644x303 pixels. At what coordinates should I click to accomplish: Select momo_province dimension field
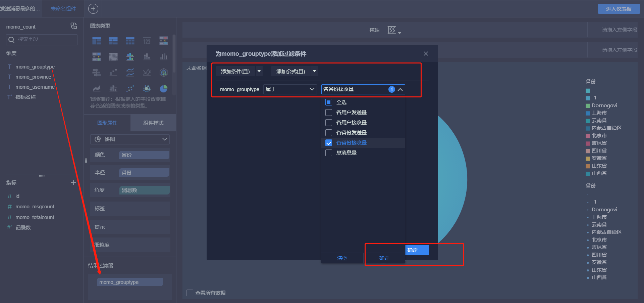[x=33, y=77]
